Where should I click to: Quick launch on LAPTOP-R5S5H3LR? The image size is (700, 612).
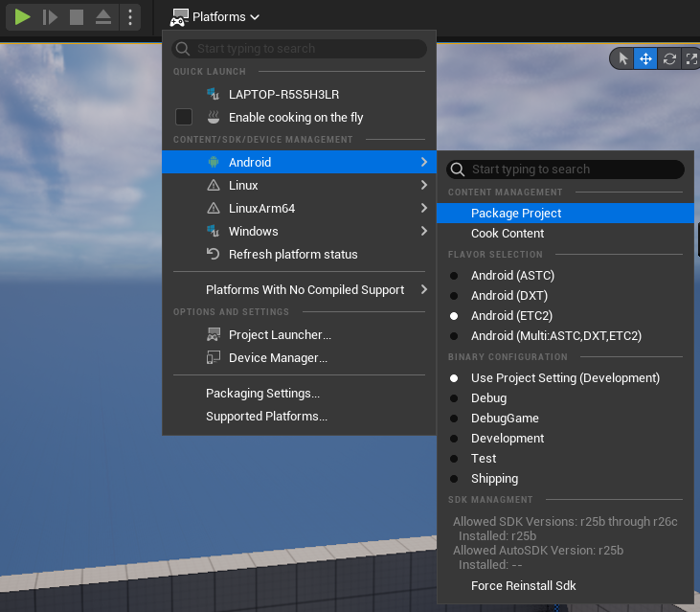tap(299, 94)
